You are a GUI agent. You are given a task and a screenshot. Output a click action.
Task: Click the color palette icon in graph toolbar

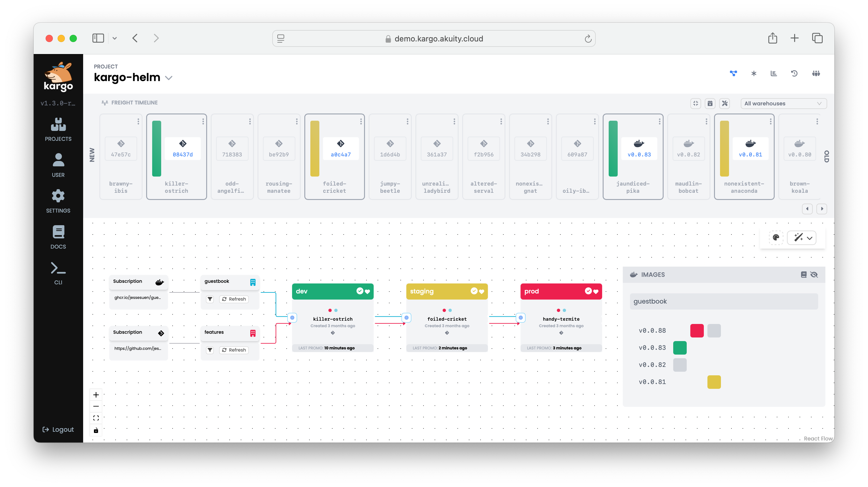coord(776,237)
